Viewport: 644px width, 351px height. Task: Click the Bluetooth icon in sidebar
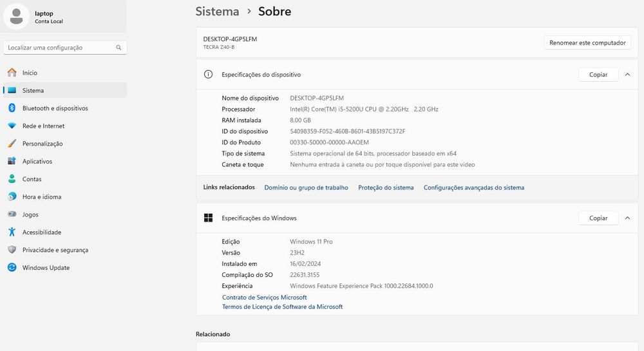12,108
